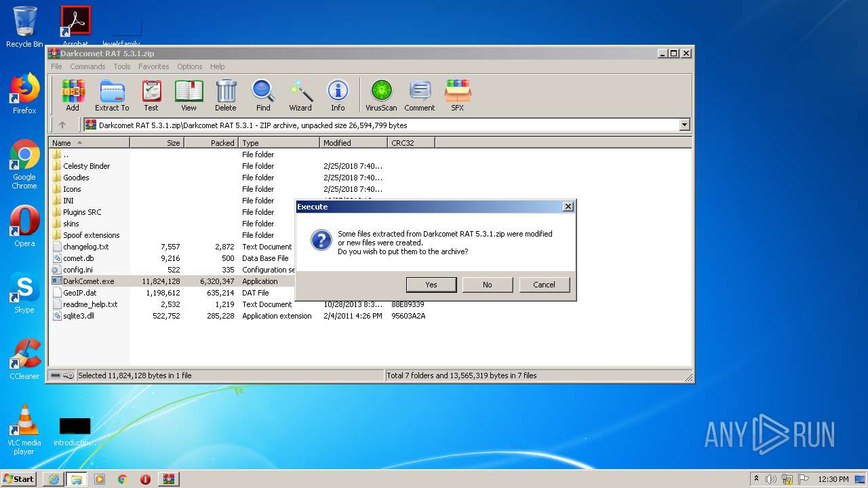Select the parent '..' folder row
Screen dimensions: 868x488
[65, 155]
